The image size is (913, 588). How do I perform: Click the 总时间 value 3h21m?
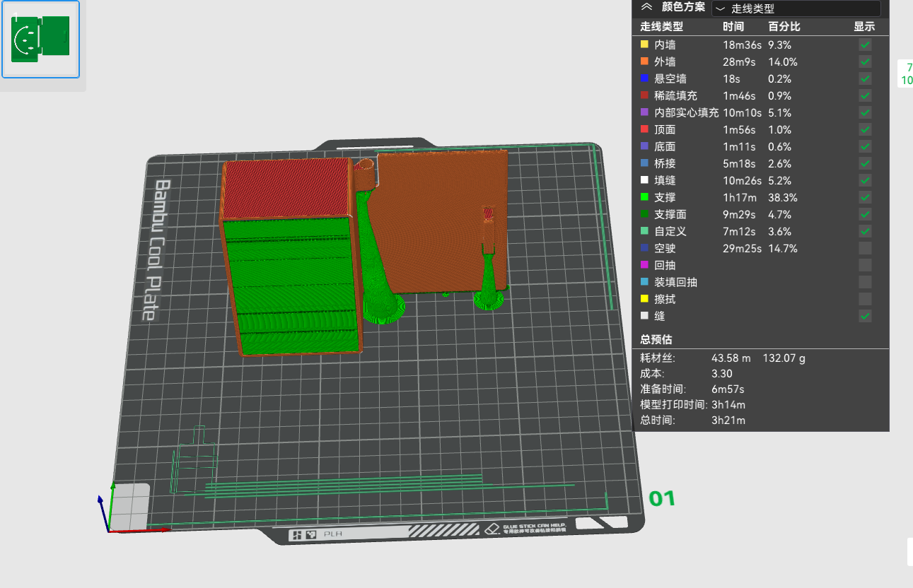click(728, 421)
